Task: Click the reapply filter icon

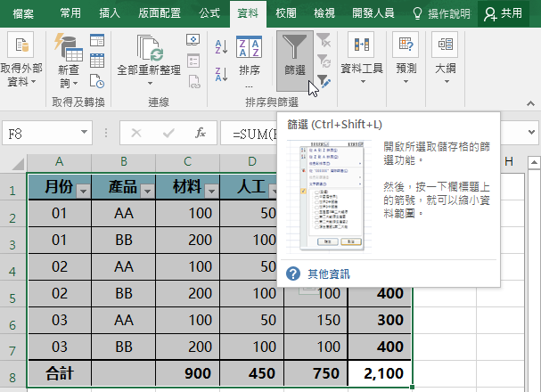Action: coord(324,61)
